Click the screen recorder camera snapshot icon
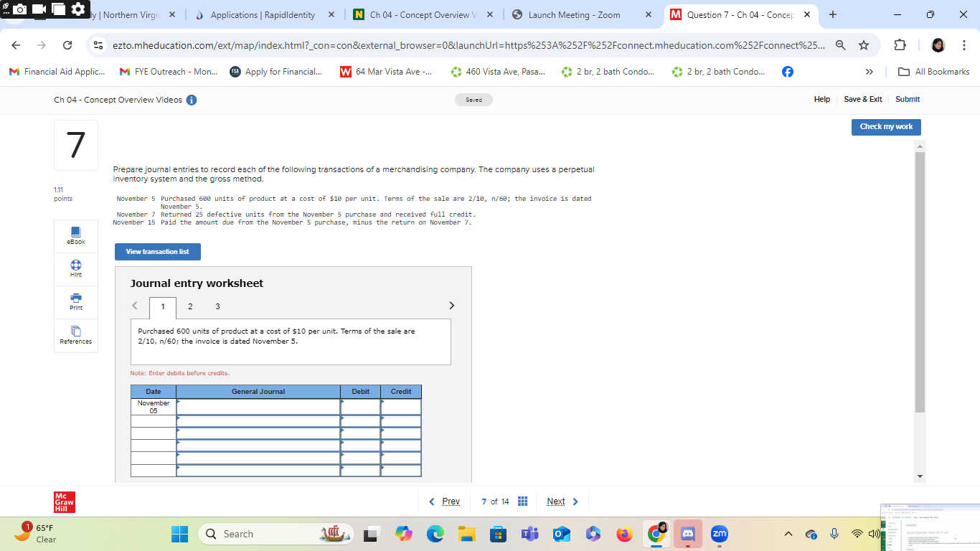 point(21,10)
